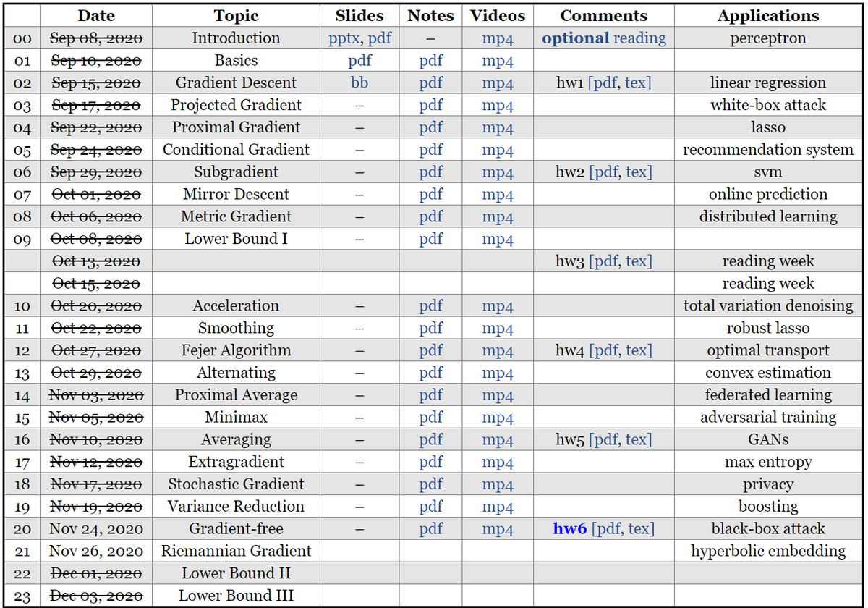Viewport: 868px width, 608px height.
Task: Open hw2 tex link
Action: 637,172
